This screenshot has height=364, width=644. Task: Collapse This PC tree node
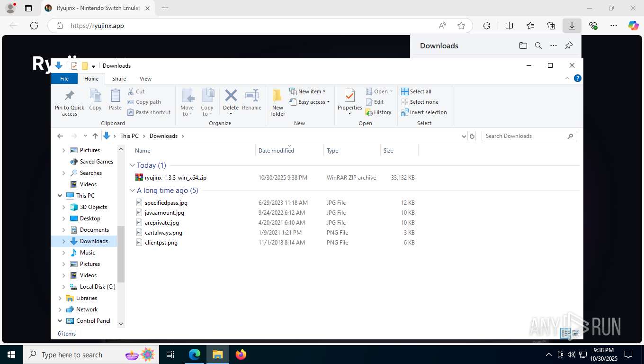pyautogui.click(x=60, y=196)
